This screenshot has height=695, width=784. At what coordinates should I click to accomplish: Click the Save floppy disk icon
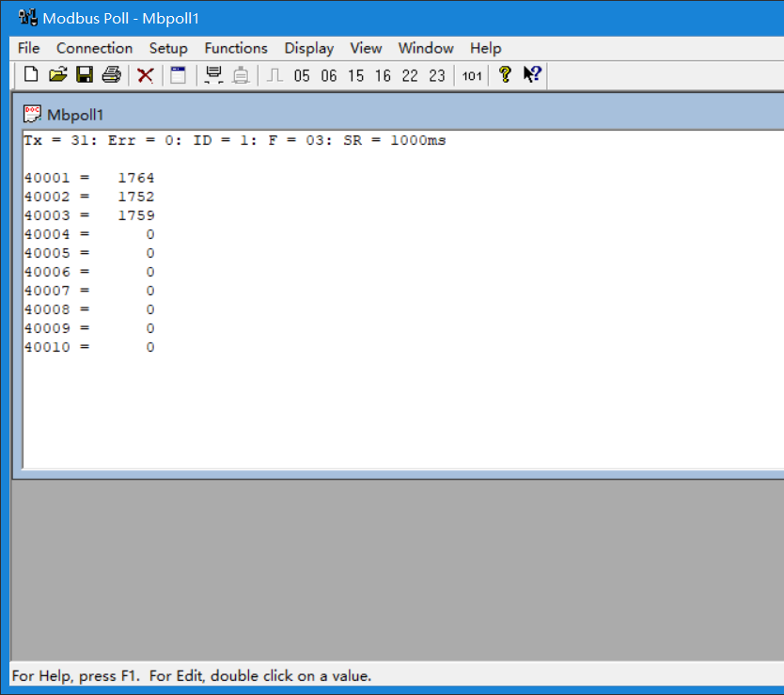[85, 74]
